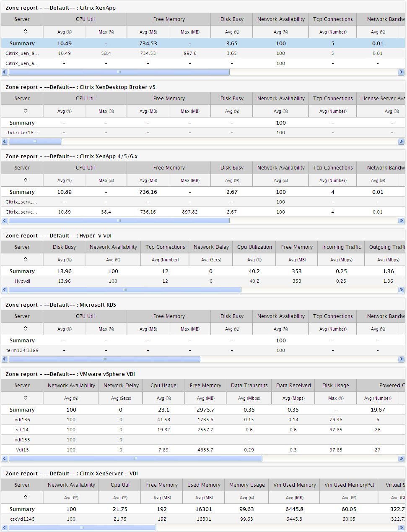
Task: Select the Citrix_xen_a... server row
Action: click(203, 63)
